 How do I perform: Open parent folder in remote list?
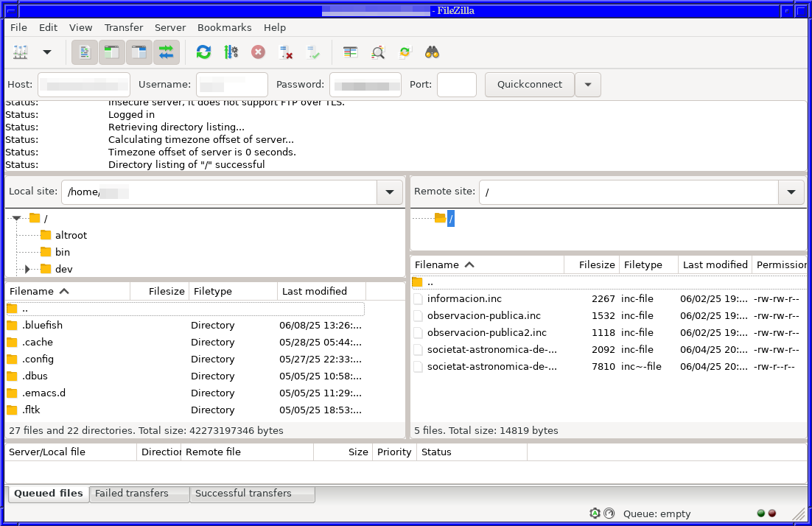click(x=609, y=282)
